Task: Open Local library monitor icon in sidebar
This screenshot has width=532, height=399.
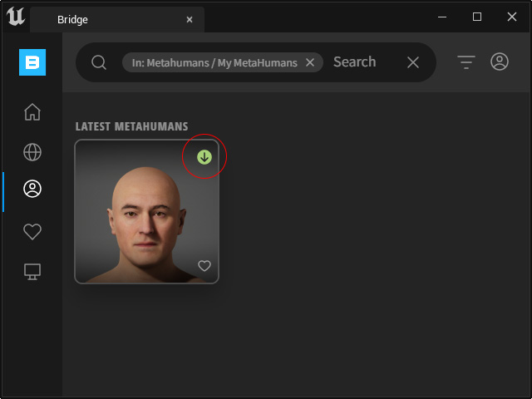Action: (x=32, y=272)
